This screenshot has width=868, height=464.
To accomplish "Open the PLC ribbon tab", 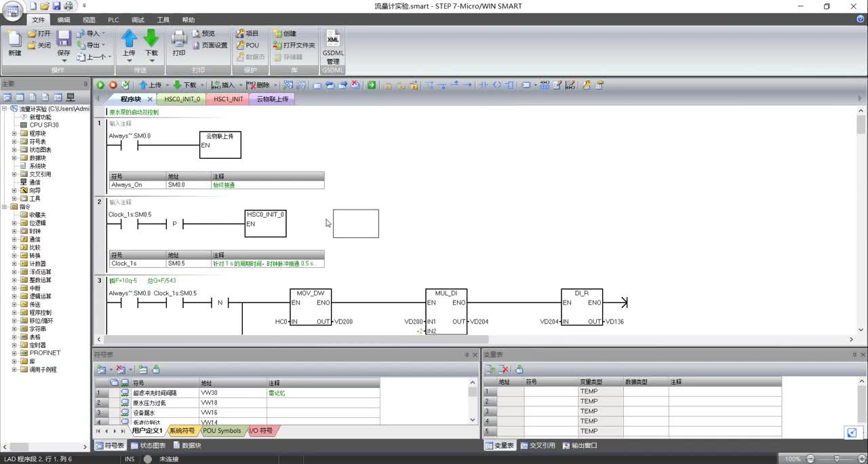I will coord(113,20).
